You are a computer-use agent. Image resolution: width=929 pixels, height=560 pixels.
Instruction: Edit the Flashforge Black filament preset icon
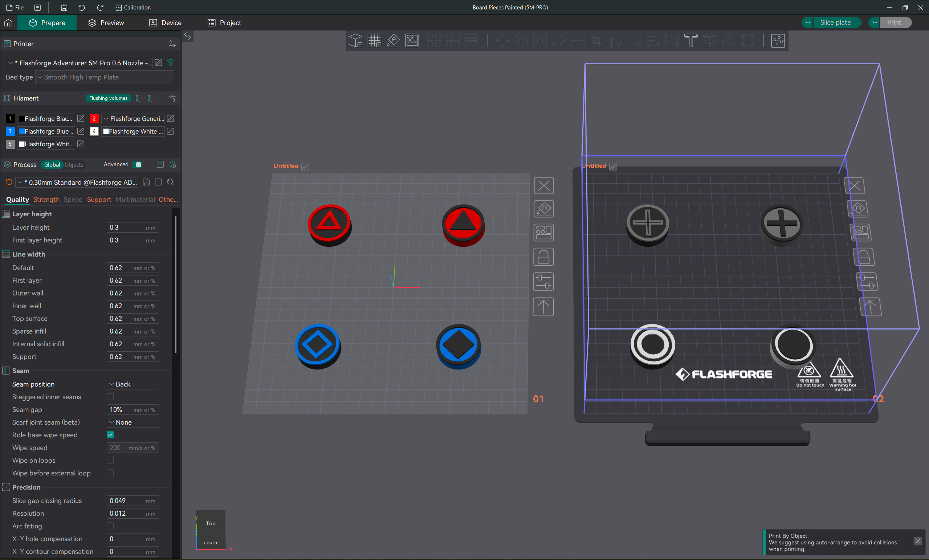[81, 119]
